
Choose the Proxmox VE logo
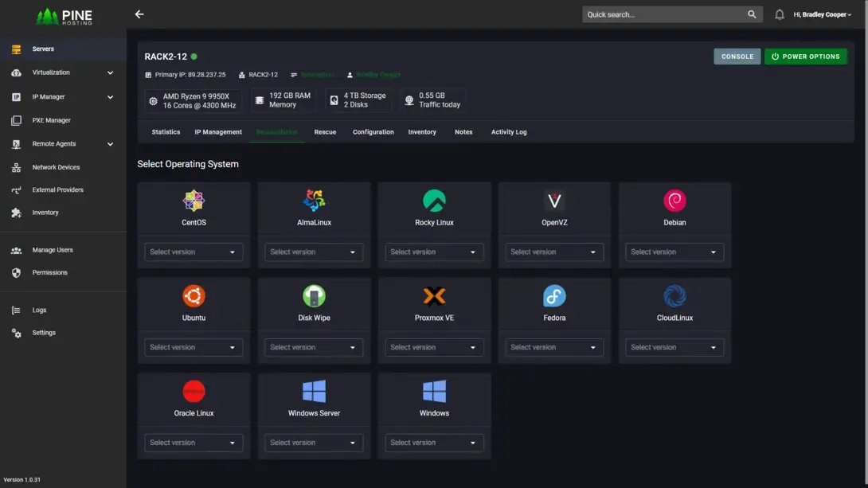coord(434,296)
